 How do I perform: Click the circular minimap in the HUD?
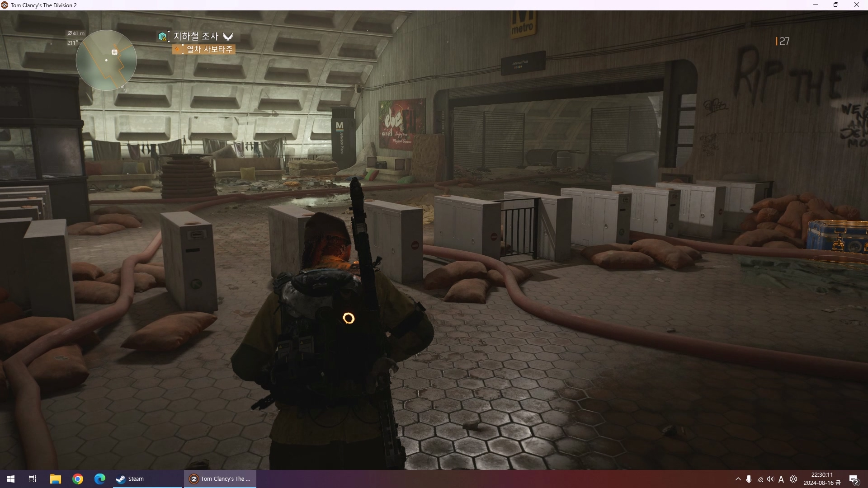(106, 60)
